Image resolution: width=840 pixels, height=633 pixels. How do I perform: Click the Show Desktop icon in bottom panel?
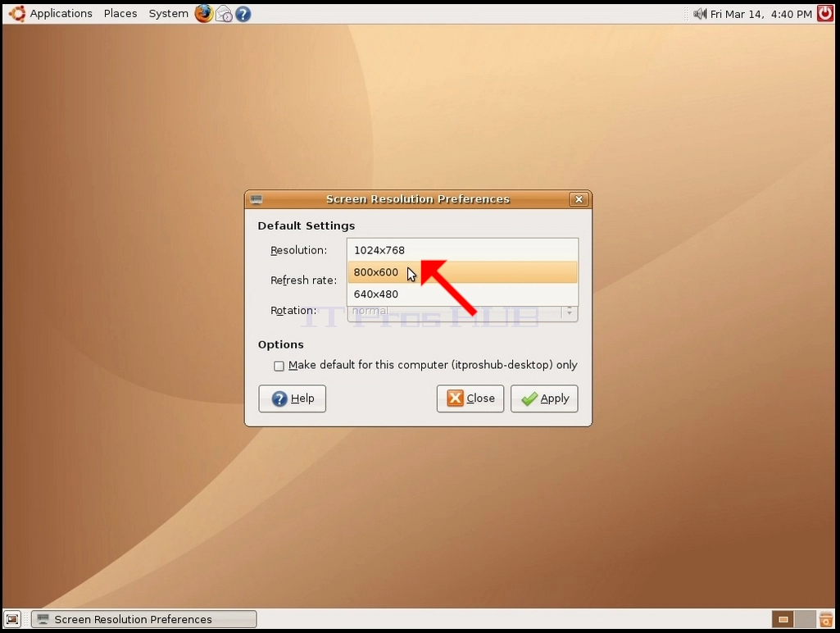point(12,619)
